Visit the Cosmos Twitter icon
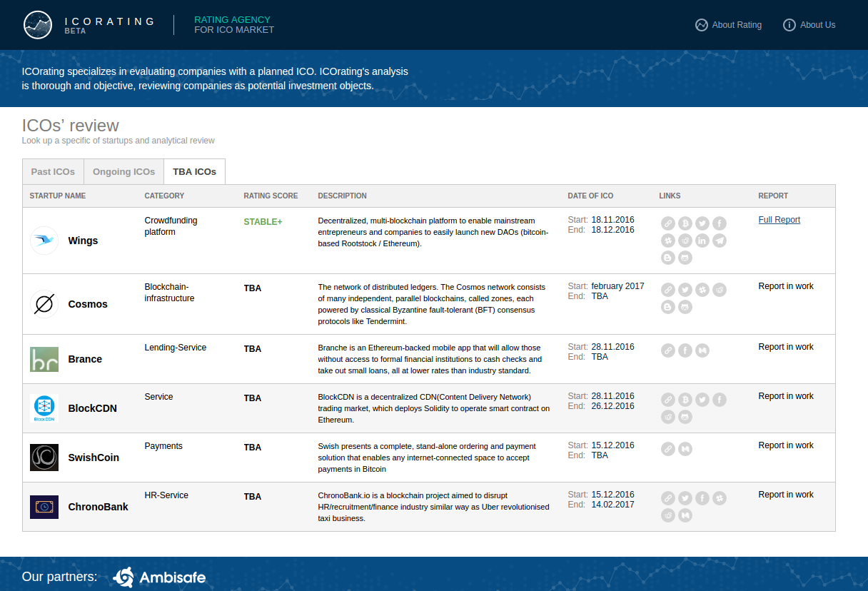 point(685,290)
